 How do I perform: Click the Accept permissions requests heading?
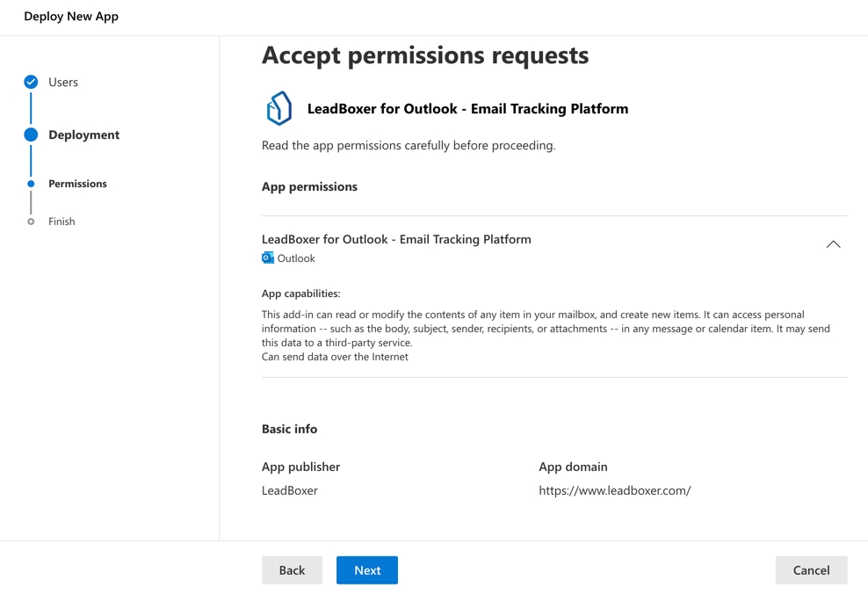425,55
